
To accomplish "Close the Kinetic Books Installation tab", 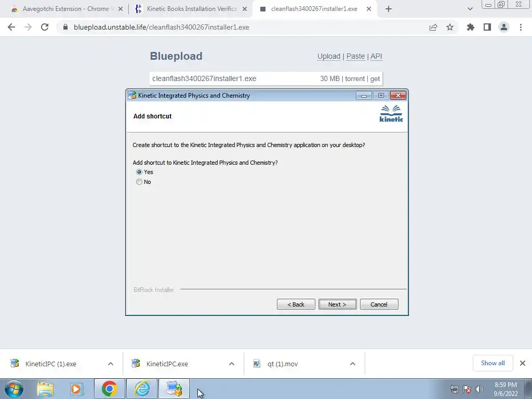I will click(x=245, y=9).
